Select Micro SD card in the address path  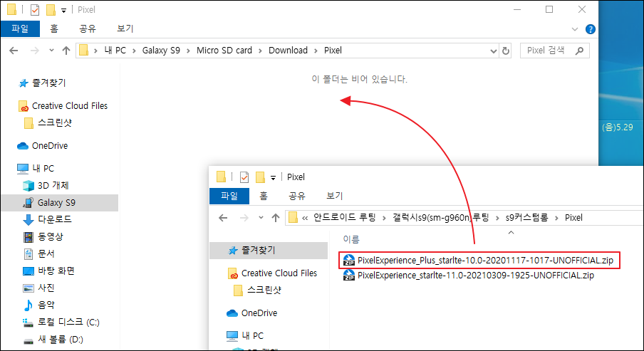point(224,51)
